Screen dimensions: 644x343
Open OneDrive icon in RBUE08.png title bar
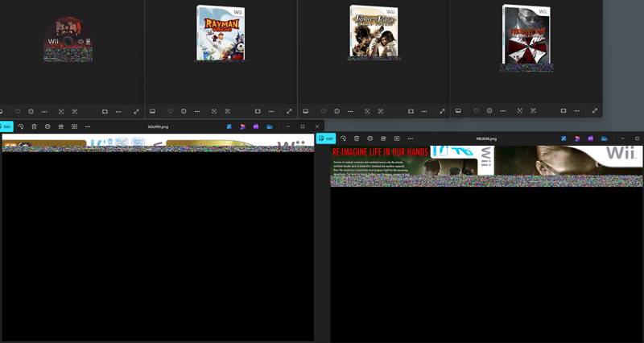coord(604,138)
